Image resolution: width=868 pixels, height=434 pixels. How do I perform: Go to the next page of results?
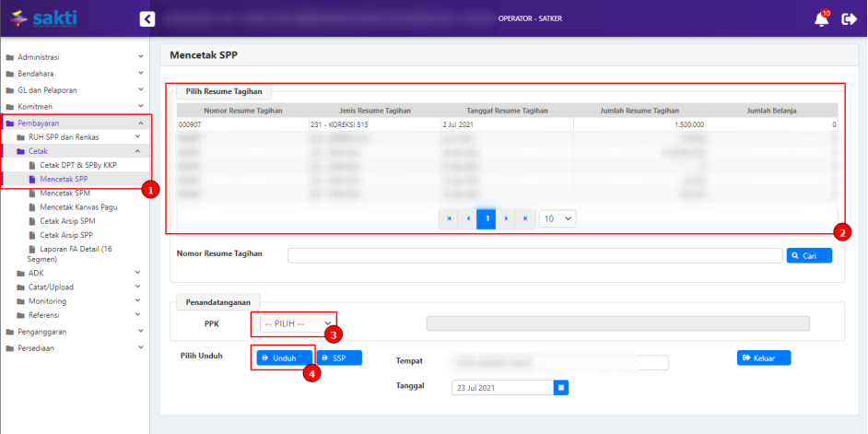click(x=506, y=218)
